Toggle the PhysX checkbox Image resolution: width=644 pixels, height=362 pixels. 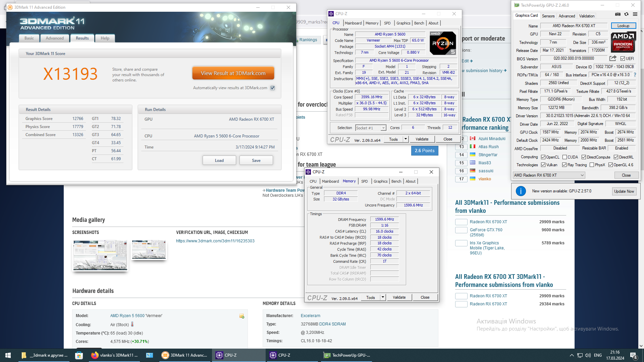coord(592,165)
